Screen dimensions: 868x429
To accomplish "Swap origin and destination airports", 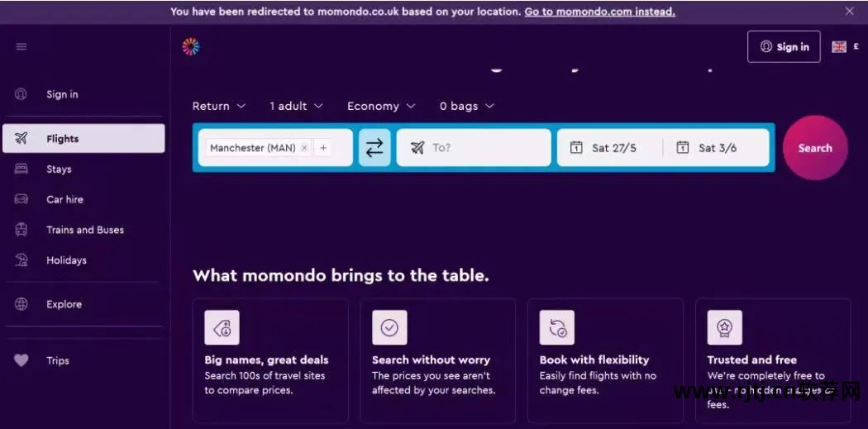I will (374, 148).
